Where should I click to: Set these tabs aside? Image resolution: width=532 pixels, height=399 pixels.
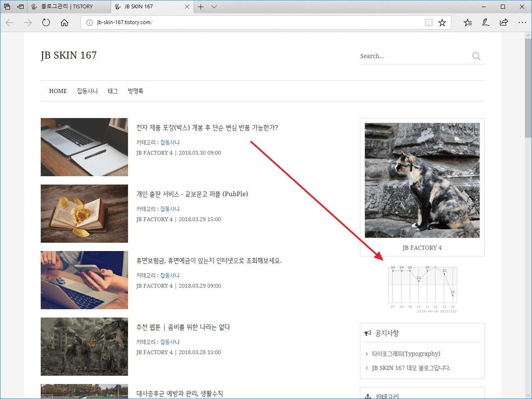coord(20,7)
